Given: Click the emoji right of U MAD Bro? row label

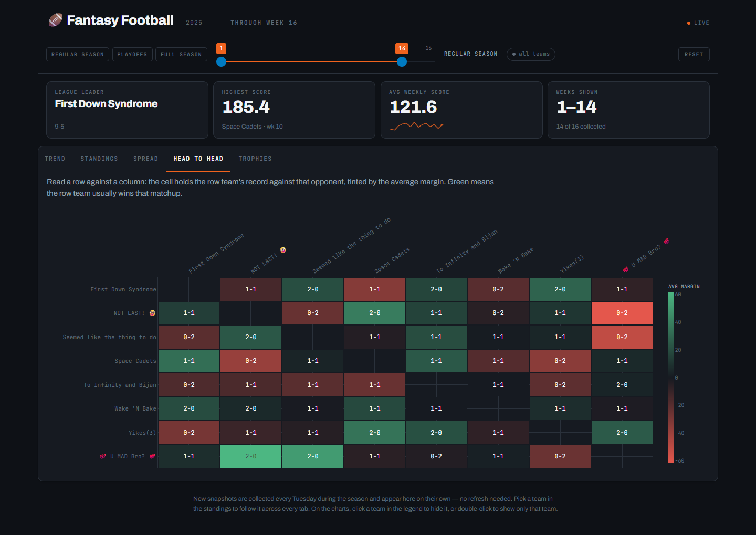Looking at the screenshot, I should [x=152, y=456].
